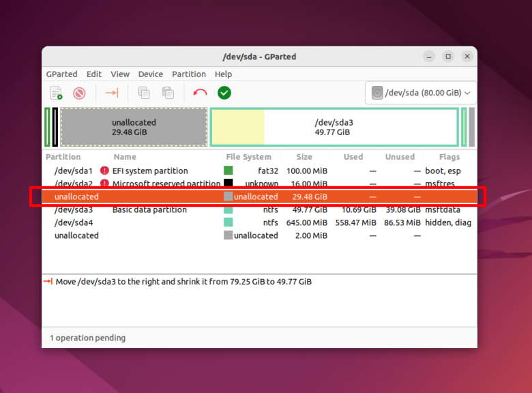Open the /dev/sda (80.00 GiB) device dropdown
The width and height of the screenshot is (532, 393).
421,93
